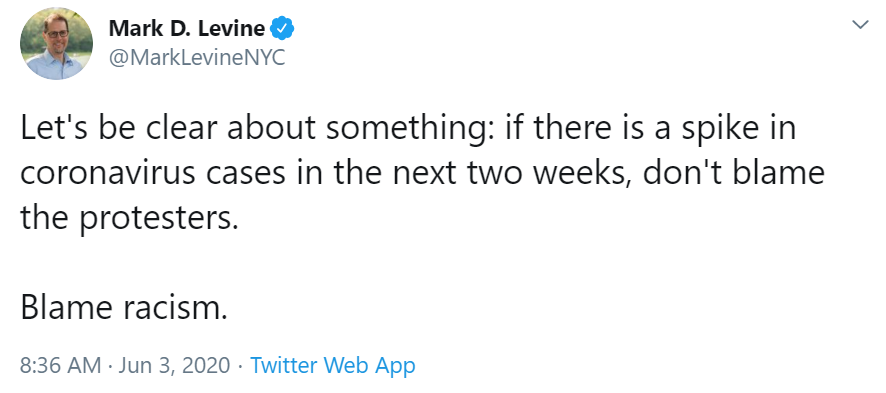This screenshot has width=886, height=393.
Task: Open the Twitter Web App source link
Action: [333, 365]
